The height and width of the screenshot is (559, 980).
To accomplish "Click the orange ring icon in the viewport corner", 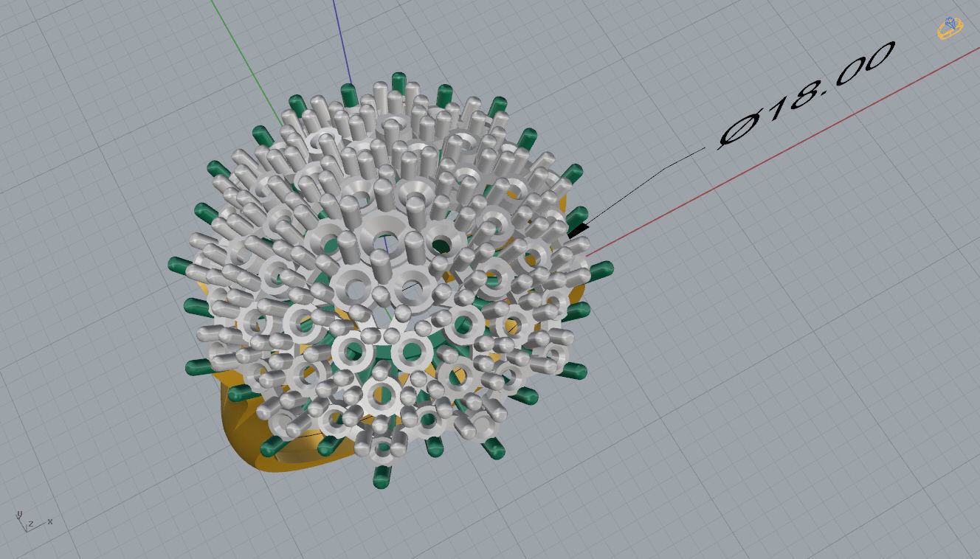I will [950, 29].
